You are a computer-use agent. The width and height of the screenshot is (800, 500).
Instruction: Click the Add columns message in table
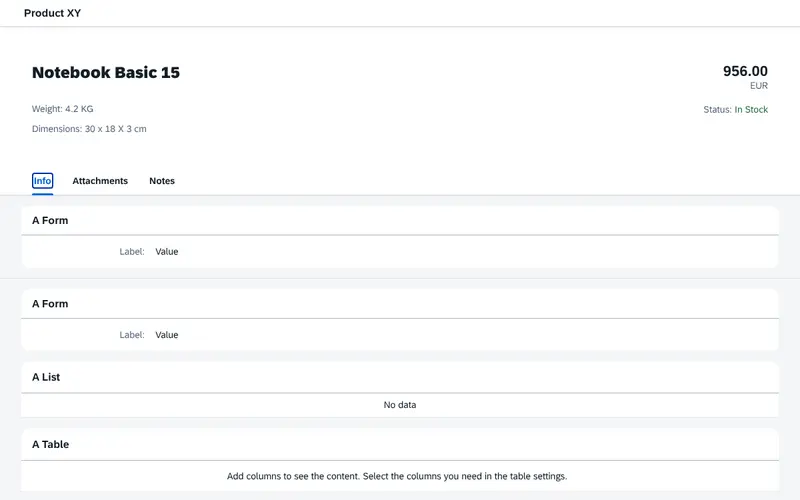397,476
